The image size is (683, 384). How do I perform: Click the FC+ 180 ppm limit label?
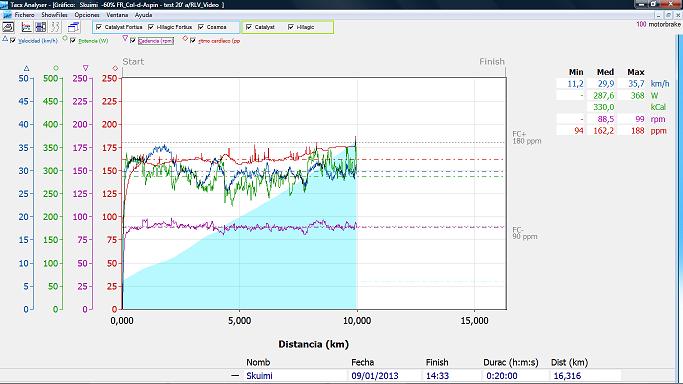[527, 138]
